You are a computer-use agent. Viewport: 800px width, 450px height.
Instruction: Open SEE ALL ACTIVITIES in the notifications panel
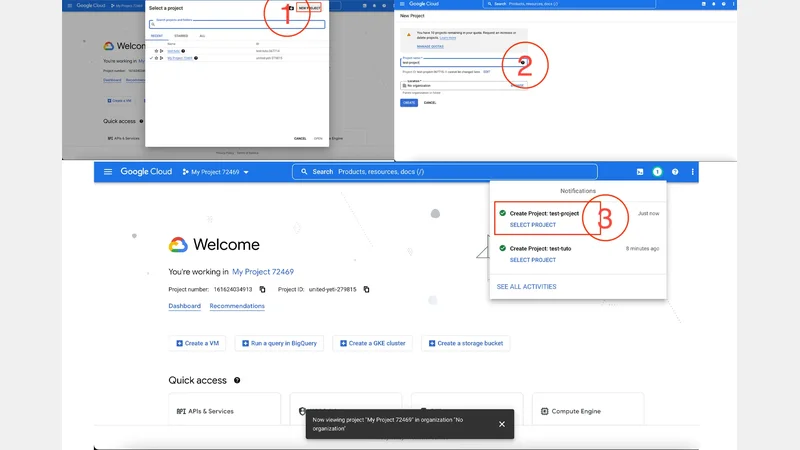(526, 287)
